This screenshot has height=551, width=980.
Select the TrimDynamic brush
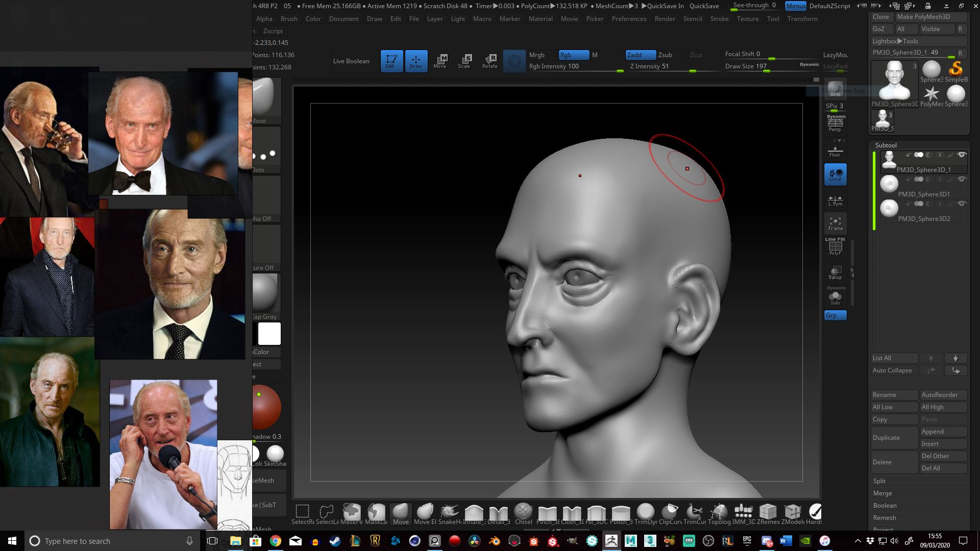click(x=646, y=514)
